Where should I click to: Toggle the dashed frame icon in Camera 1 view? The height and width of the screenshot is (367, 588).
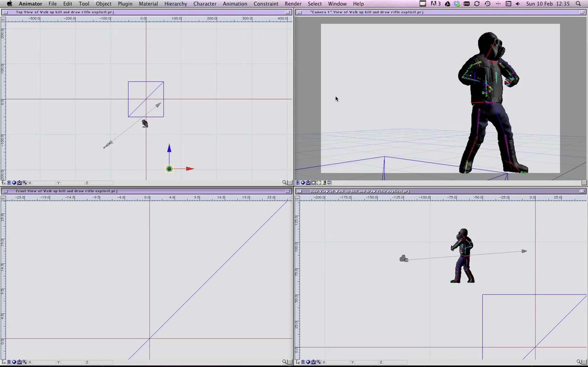point(318,183)
